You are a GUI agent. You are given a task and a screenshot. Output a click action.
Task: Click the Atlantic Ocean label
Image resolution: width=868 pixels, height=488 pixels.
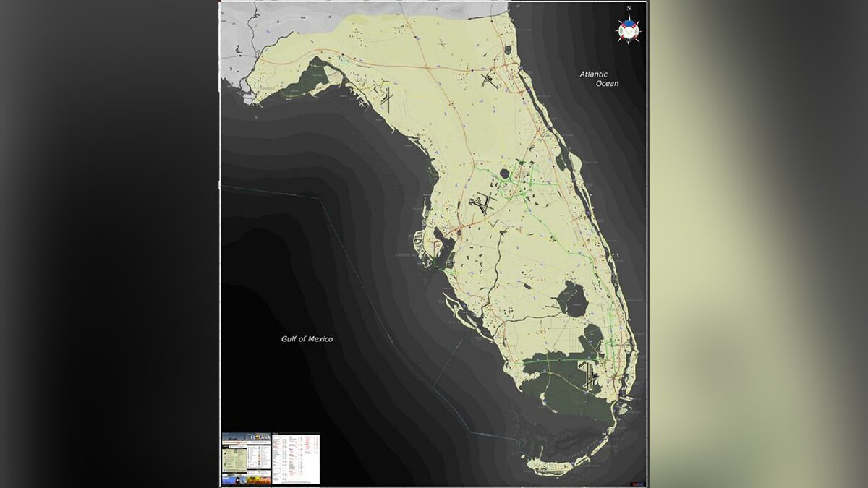[x=597, y=79]
